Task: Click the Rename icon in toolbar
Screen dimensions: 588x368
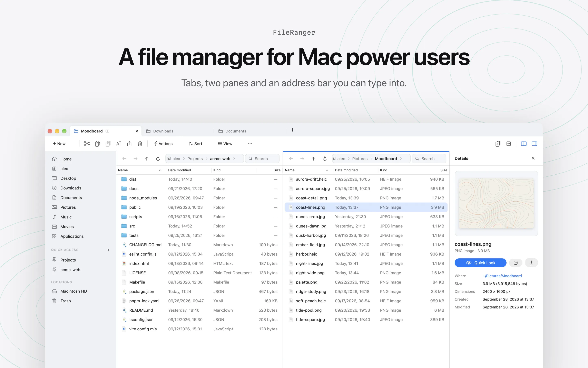Action: click(119, 144)
